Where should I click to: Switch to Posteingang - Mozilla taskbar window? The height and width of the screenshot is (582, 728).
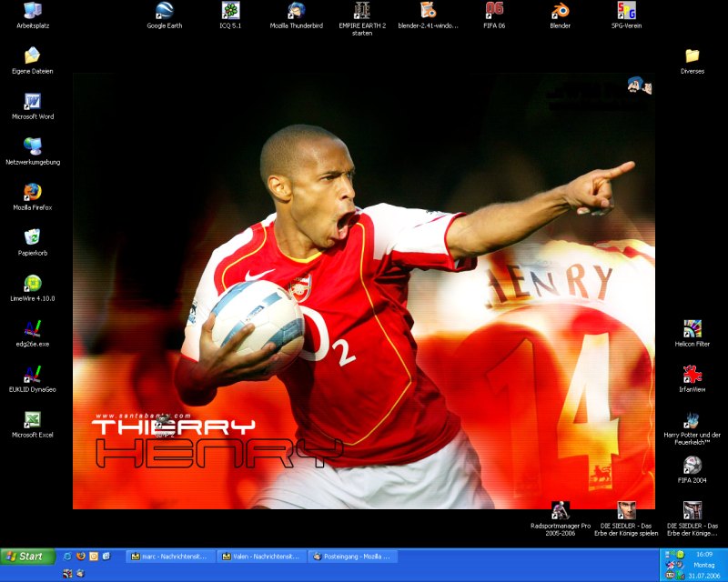352,556
